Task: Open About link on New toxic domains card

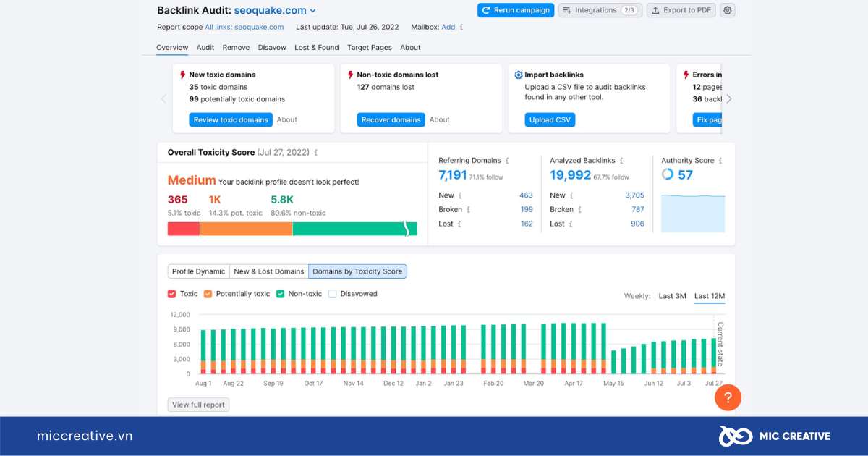Action: pyautogui.click(x=287, y=120)
